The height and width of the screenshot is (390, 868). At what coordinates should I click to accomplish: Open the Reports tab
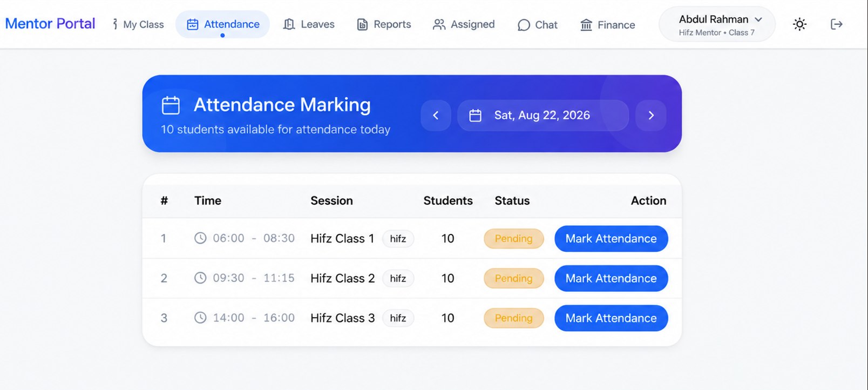click(x=384, y=24)
